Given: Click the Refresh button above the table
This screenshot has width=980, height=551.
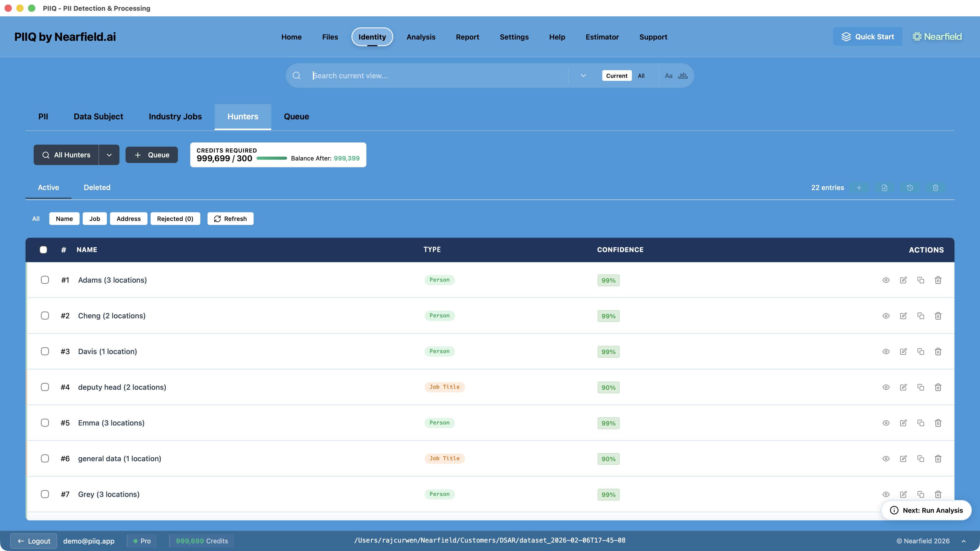Looking at the screenshot, I should [230, 218].
